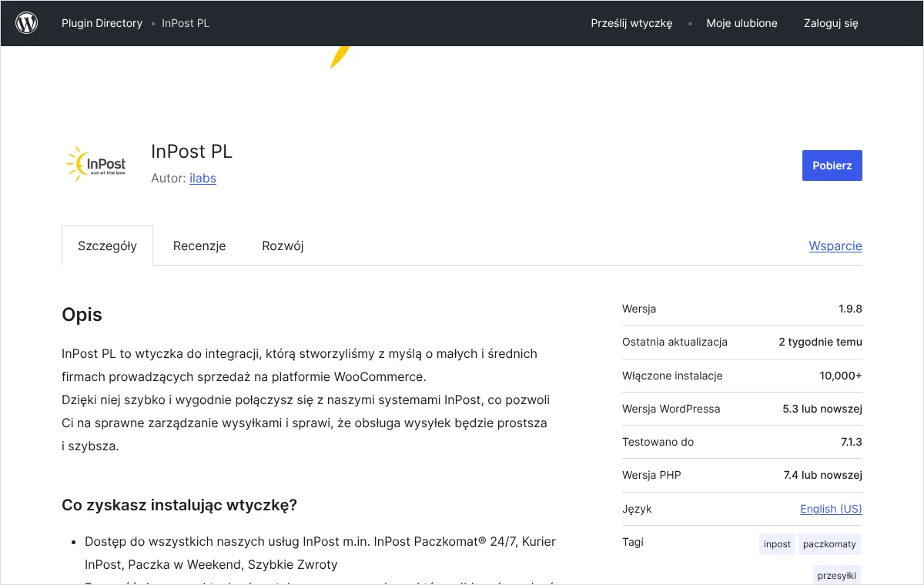
Task: Select the text "5.3 lub nowszej"
Action: point(822,409)
